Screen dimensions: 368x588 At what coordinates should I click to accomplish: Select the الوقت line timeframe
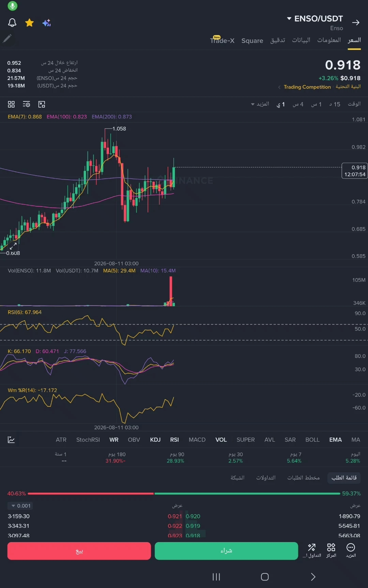click(354, 104)
